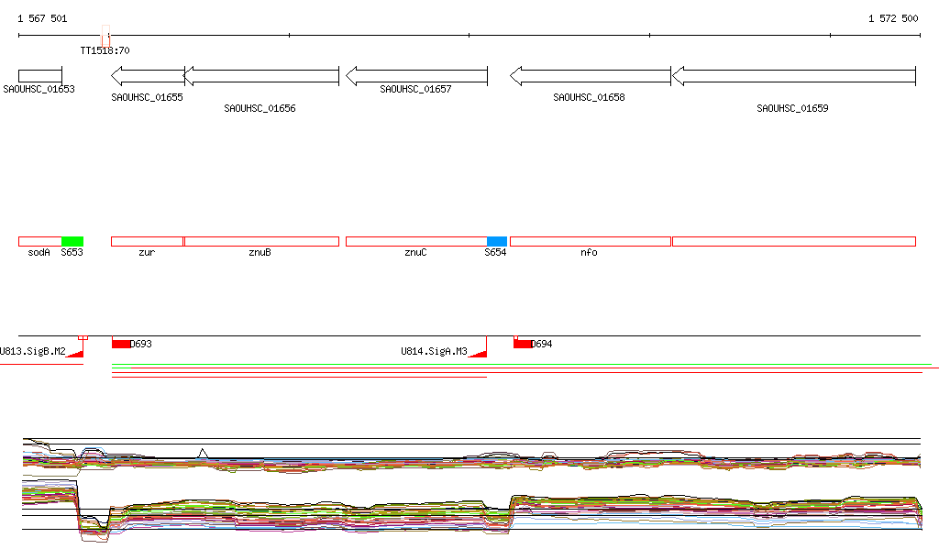The height and width of the screenshot is (560, 939).
Task: Select the sodA red annotation box
Action: (x=39, y=241)
